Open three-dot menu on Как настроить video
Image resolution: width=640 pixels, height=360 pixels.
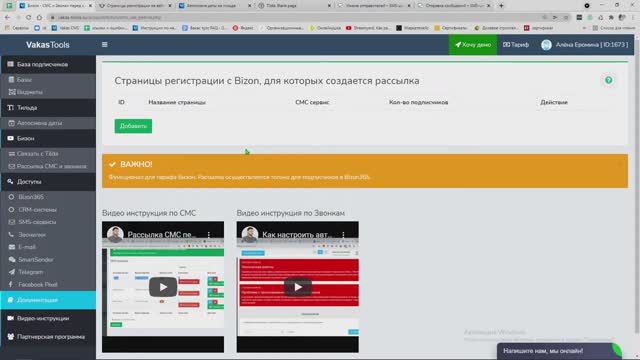343,235
